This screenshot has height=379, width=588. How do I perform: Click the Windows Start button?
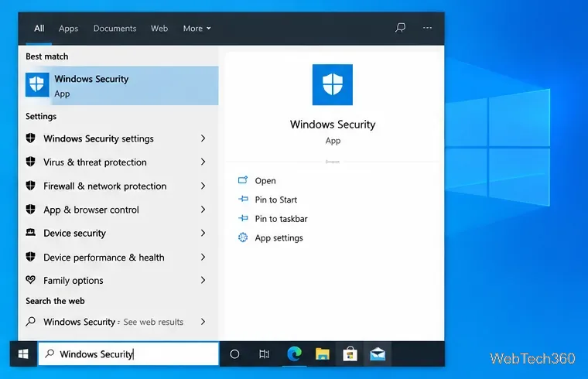(x=23, y=353)
